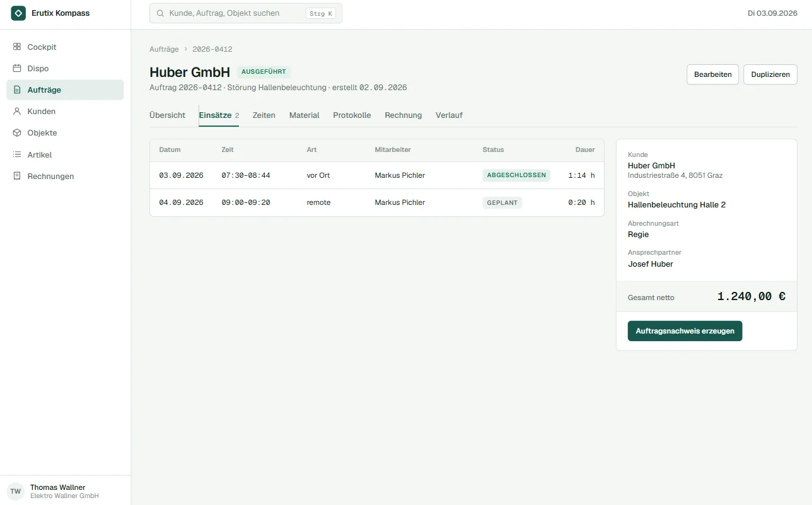Click the header date Di 03.09.2026
Viewport: 812px width, 505px height.
click(772, 13)
